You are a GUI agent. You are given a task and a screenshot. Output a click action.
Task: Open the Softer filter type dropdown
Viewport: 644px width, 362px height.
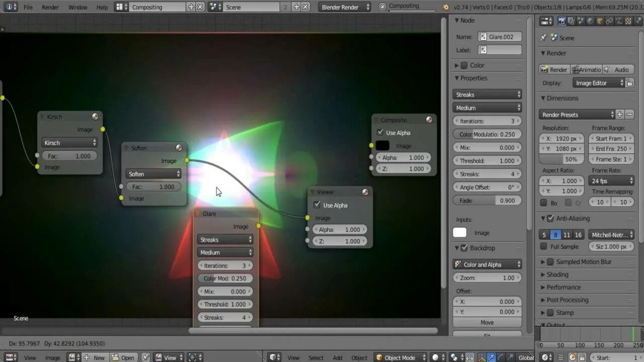pos(153,174)
